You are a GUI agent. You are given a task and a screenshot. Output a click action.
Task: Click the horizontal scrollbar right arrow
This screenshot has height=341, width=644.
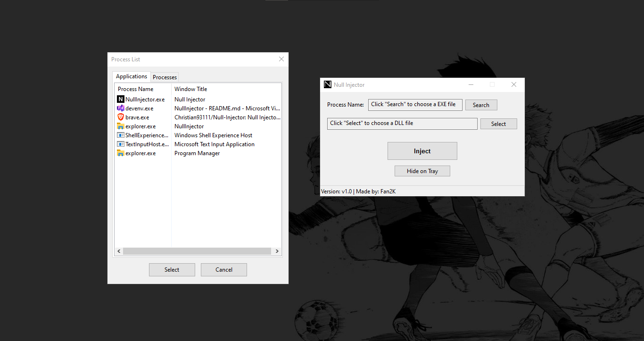[277, 251]
